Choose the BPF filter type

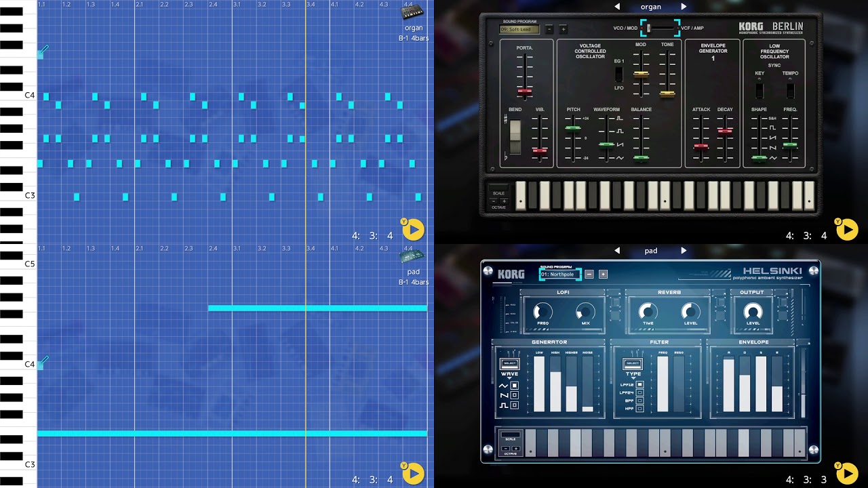(639, 401)
